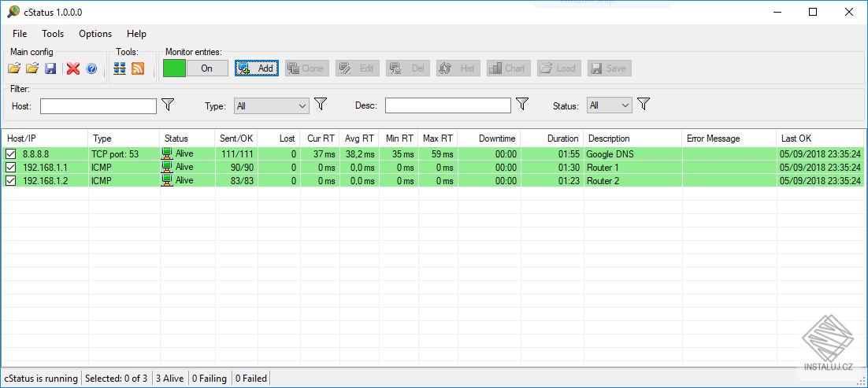Sort by the Type column header

point(124,139)
